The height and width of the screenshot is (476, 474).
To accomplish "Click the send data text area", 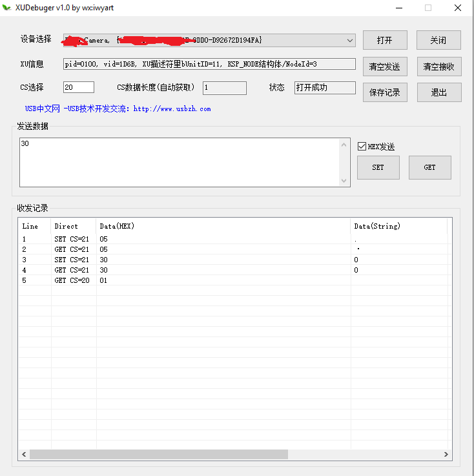I will pyautogui.click(x=180, y=162).
